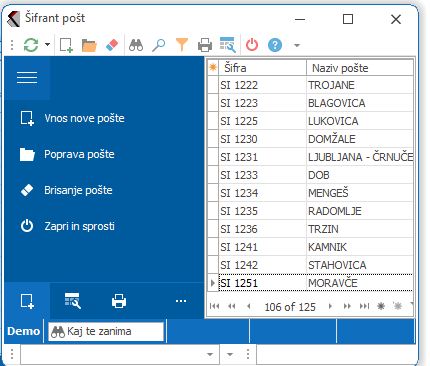The height and width of the screenshot is (366, 430).
Task: Sort by the Naziv pošte column header
Action: 360,68
